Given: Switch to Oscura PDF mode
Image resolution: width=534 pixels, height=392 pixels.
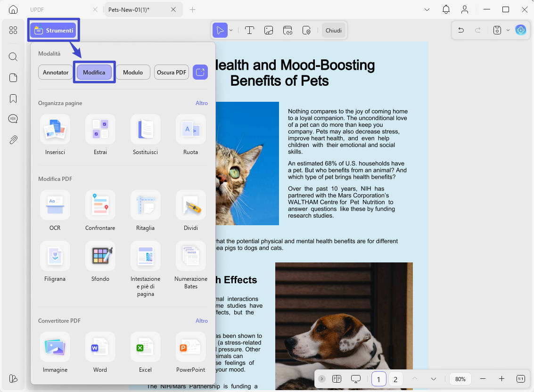Looking at the screenshot, I should click(x=171, y=72).
